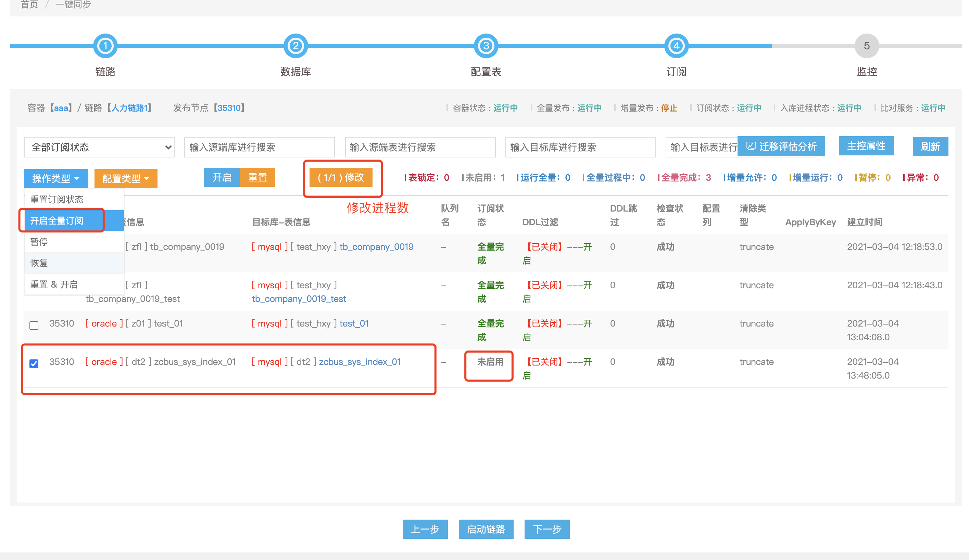Select 重置 & 开启 menu entry
The height and width of the screenshot is (560, 969).
[54, 284]
